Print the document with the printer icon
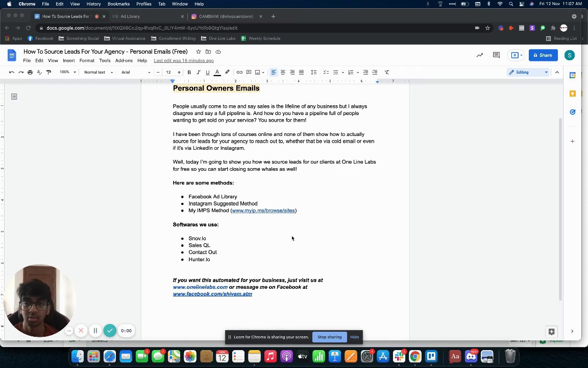This screenshot has width=588, height=368. pos(30,72)
